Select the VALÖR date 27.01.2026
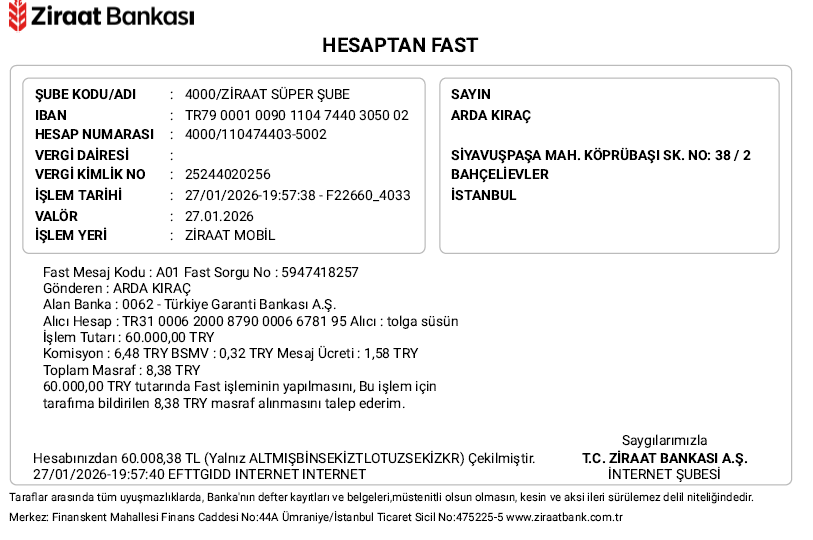This screenshot has height=540, width=813. coord(219,216)
